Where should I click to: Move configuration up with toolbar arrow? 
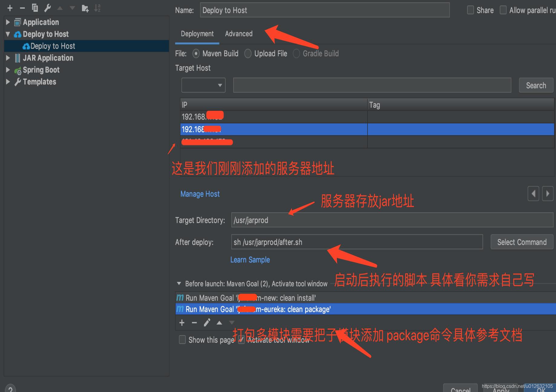pyautogui.click(x=60, y=8)
